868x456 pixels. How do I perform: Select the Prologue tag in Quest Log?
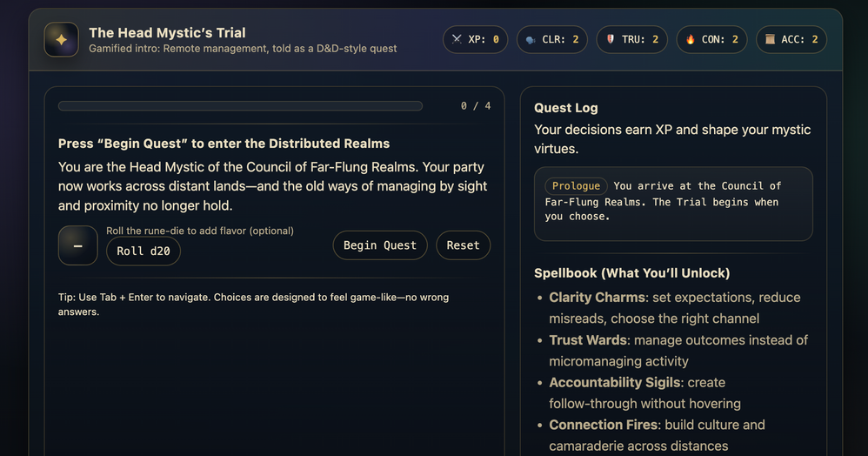pos(576,185)
